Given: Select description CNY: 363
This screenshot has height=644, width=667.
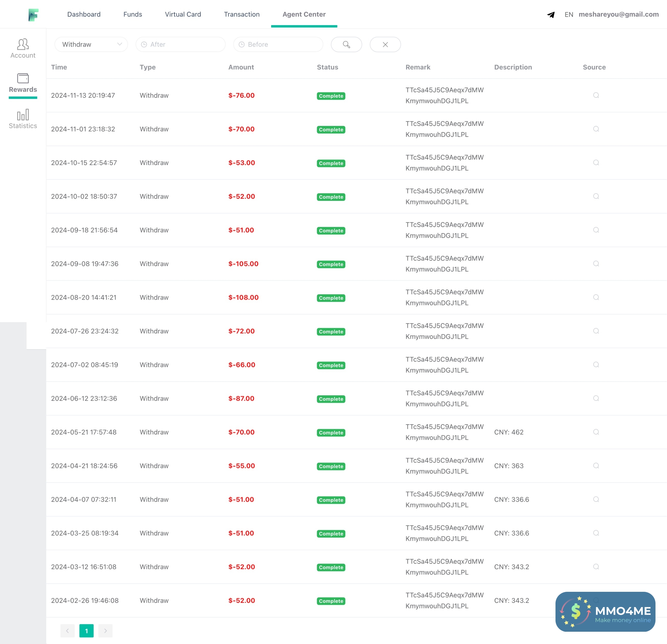Looking at the screenshot, I should [x=509, y=466].
